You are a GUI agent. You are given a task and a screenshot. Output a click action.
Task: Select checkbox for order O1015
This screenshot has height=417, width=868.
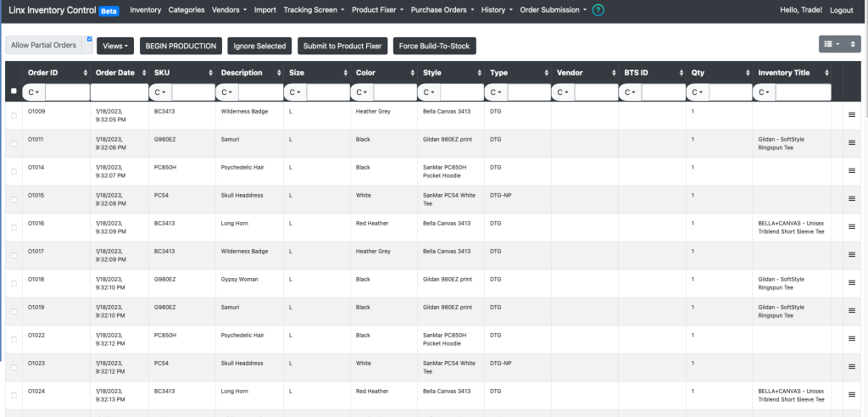pyautogui.click(x=14, y=199)
